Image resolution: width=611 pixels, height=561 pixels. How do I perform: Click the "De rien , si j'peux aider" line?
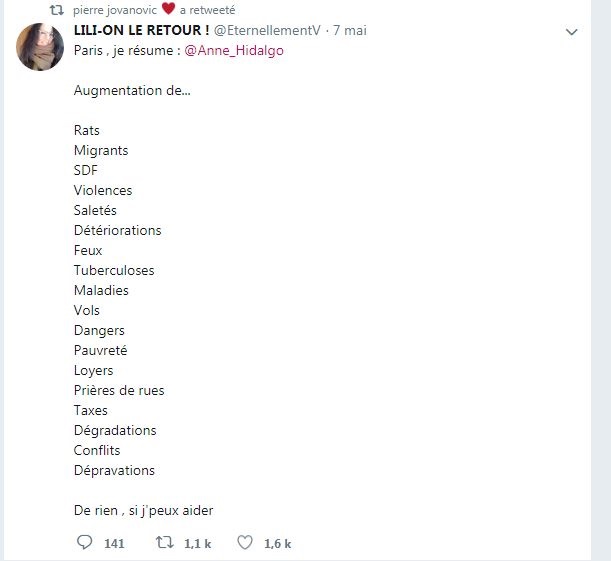click(x=143, y=510)
